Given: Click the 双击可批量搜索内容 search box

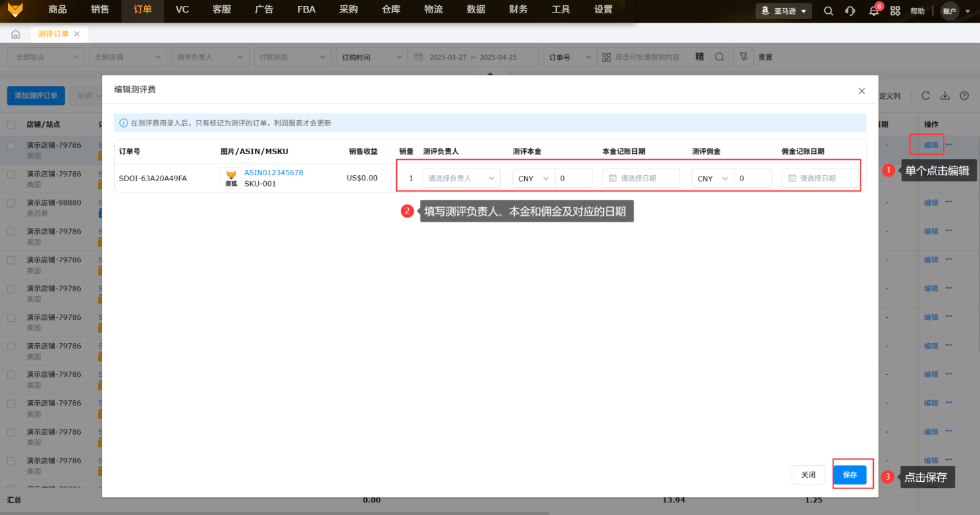Looking at the screenshot, I should (647, 58).
